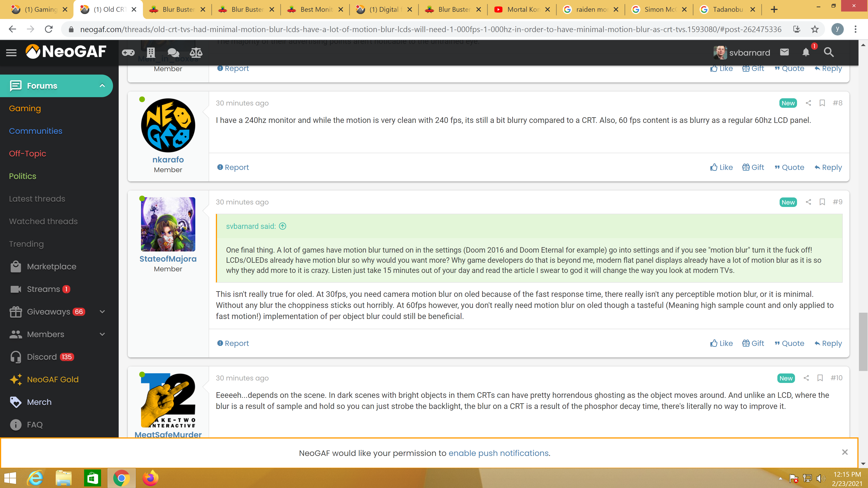Open the inbox envelope icon
868x488 pixels.
click(784, 52)
